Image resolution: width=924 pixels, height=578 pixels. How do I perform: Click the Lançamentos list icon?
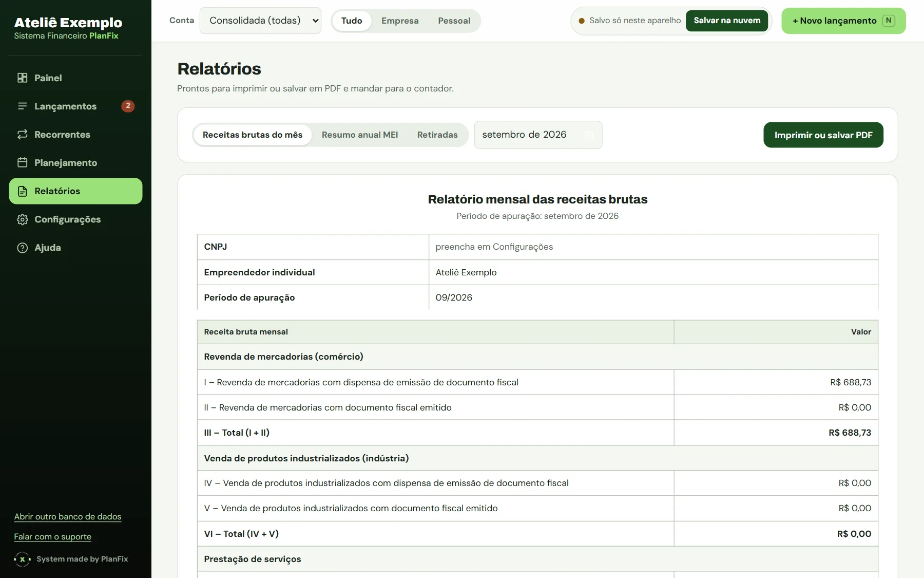tap(23, 106)
